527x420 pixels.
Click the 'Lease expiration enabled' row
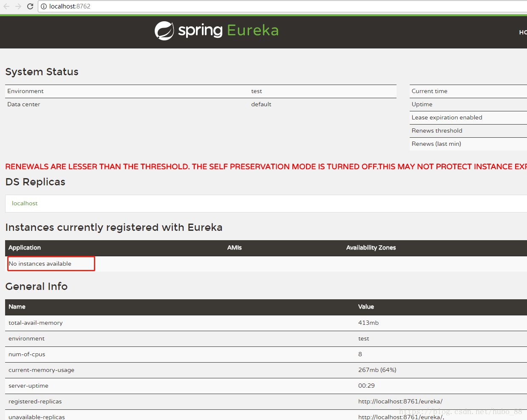[x=447, y=118]
